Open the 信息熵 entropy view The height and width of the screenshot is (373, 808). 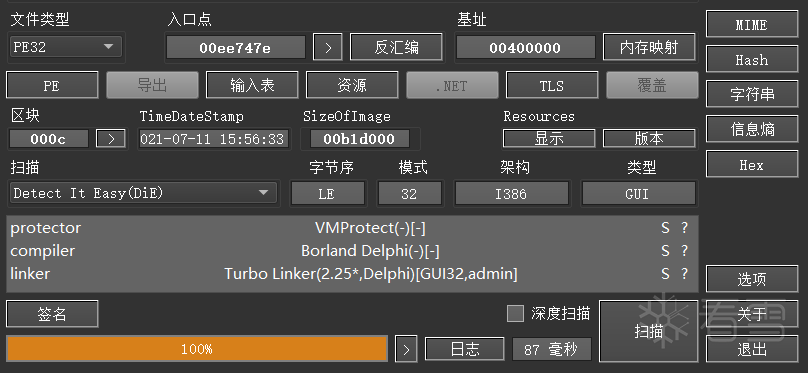pos(752,130)
